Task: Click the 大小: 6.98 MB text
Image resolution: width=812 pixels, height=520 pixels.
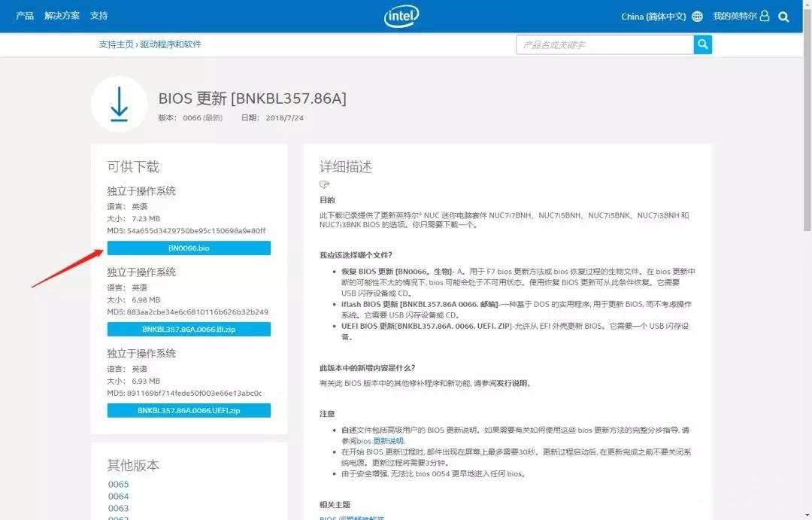Action: pyautogui.click(x=134, y=300)
